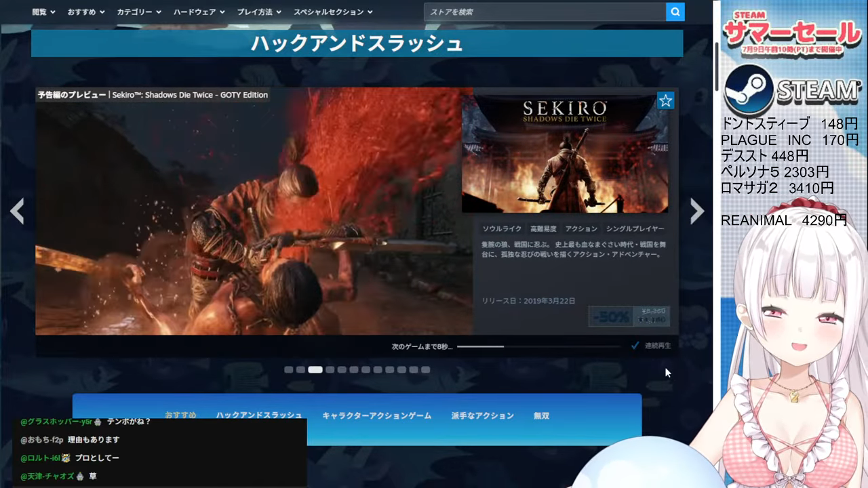This screenshot has width=868, height=488.
Task: Select the first carousel pagination dot
Action: [x=289, y=369]
